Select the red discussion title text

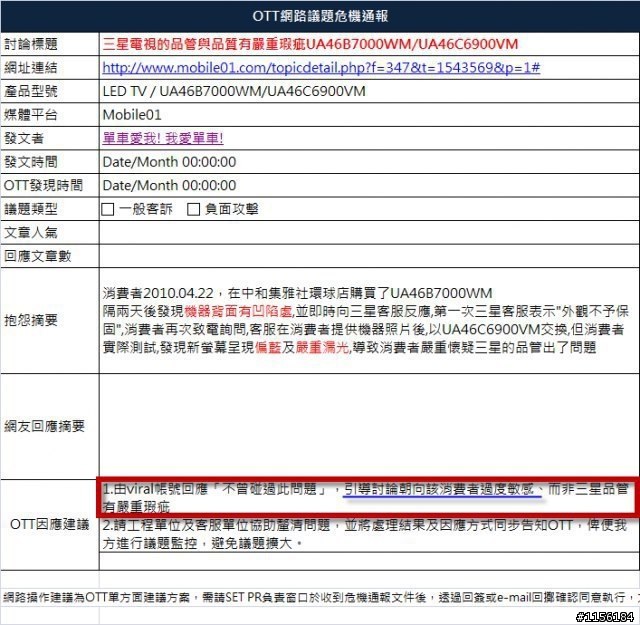[310, 44]
